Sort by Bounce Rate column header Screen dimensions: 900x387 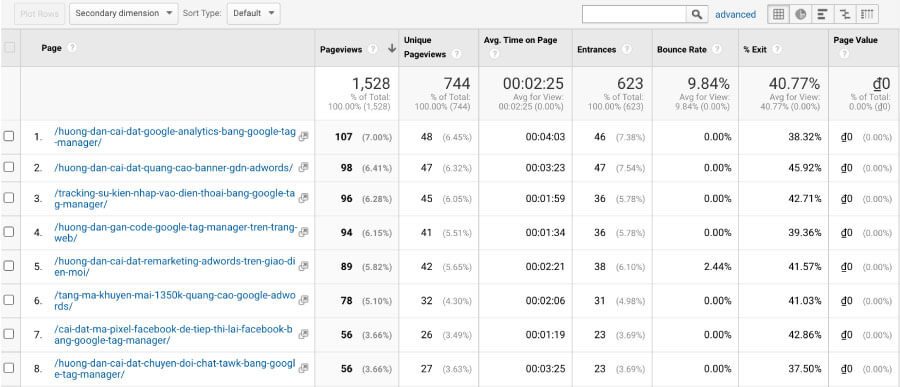tap(682, 49)
